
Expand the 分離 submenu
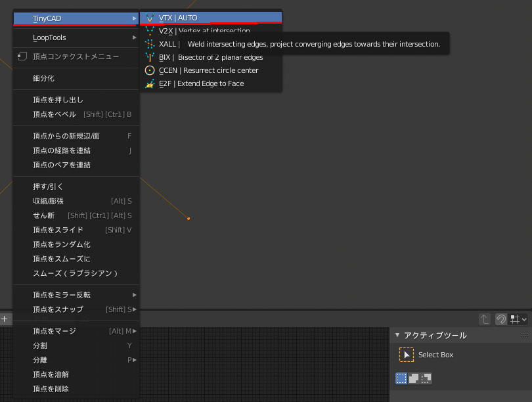point(76,360)
